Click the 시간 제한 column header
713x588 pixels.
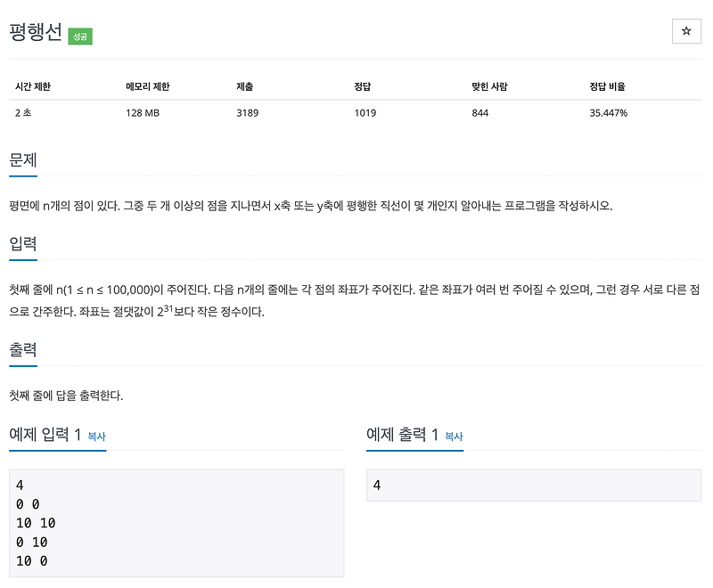pos(34,86)
